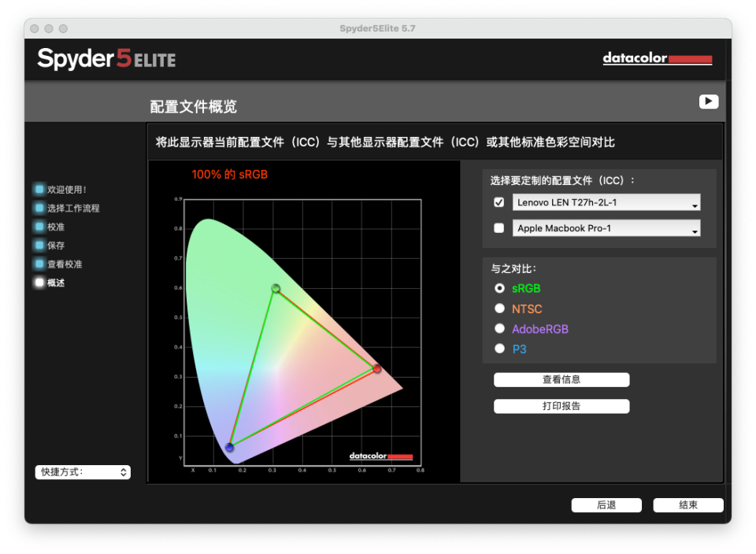
Task: Click the 选择要定制的配置文件 (ICC) label
Action: pos(562,181)
